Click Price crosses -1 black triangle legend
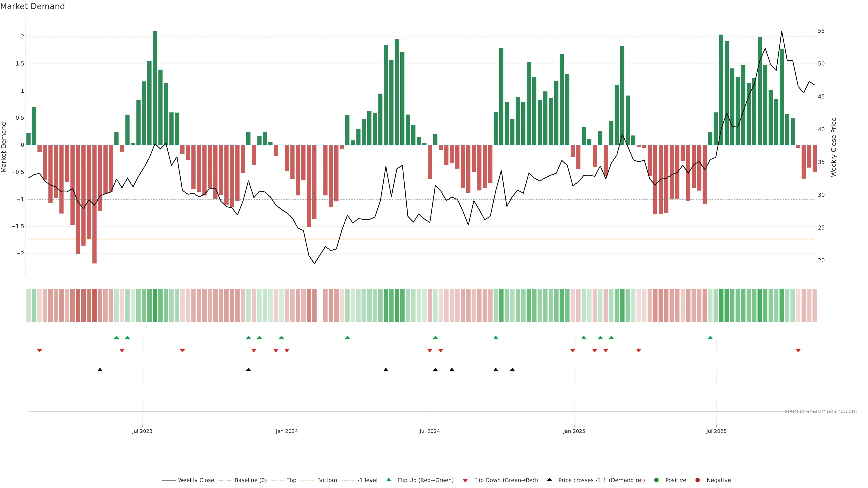 (549, 480)
